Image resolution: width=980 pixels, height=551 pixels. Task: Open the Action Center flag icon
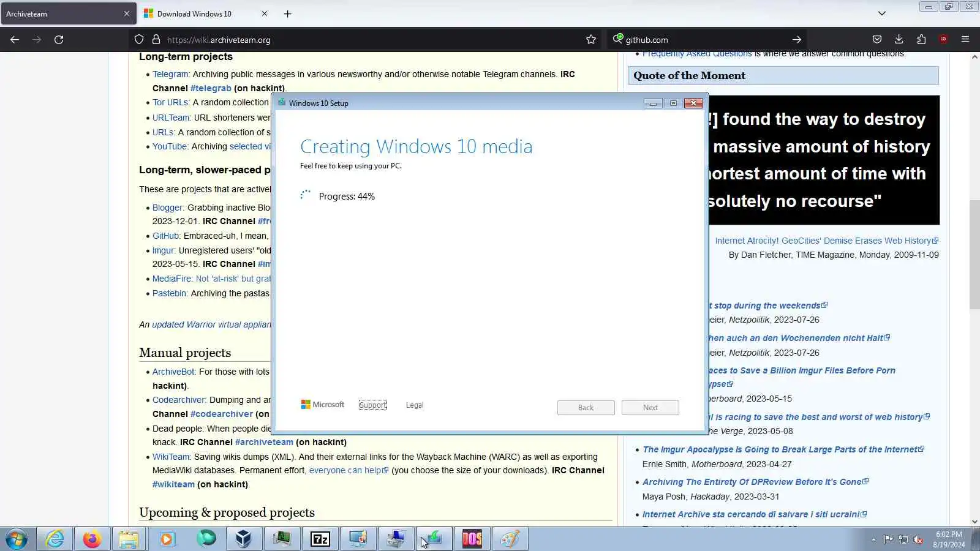tap(888, 539)
